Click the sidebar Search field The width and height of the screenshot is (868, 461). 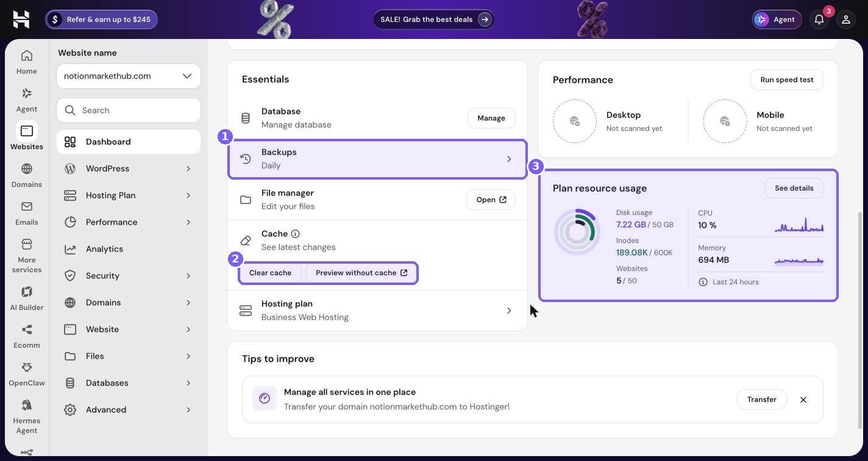click(x=129, y=110)
